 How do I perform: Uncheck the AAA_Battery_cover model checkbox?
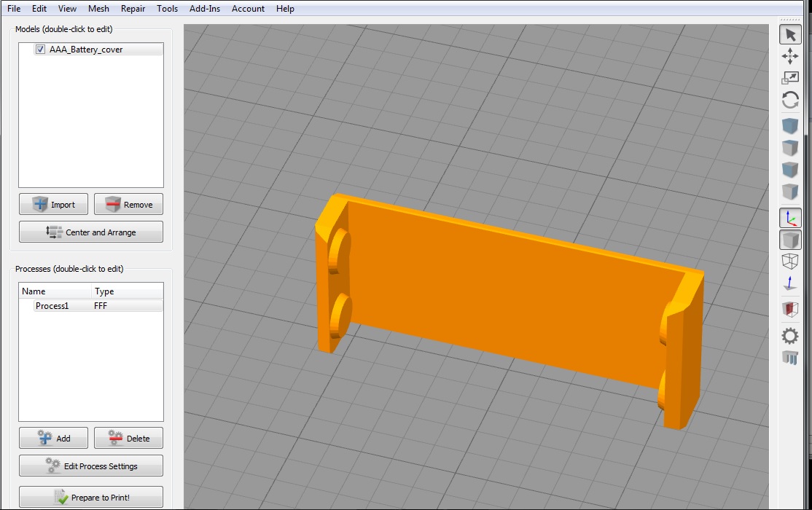coord(40,50)
